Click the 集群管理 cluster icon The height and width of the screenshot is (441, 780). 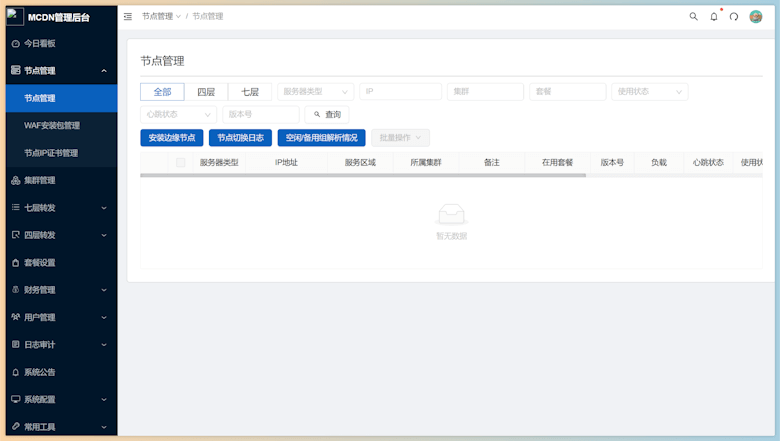click(15, 180)
